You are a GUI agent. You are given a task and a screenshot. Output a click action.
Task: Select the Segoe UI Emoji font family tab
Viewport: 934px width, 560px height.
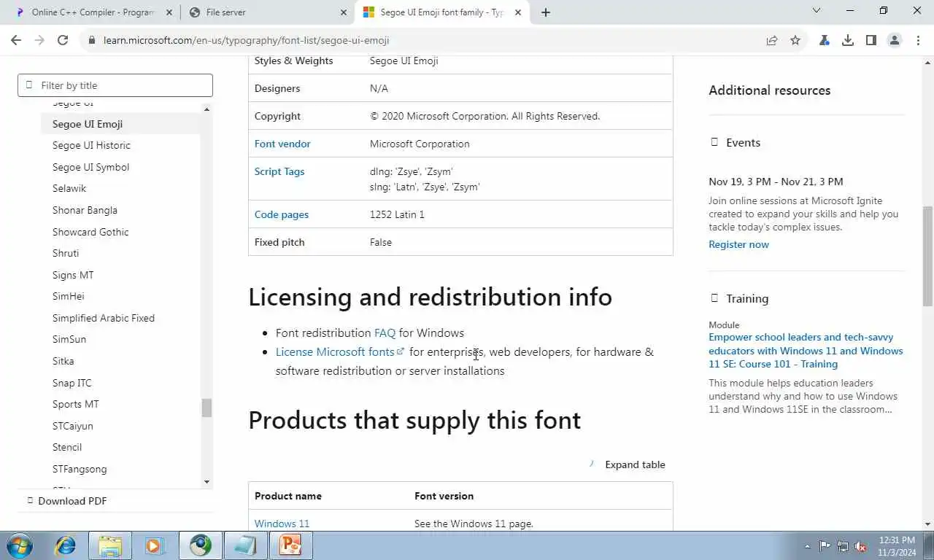[441, 12]
